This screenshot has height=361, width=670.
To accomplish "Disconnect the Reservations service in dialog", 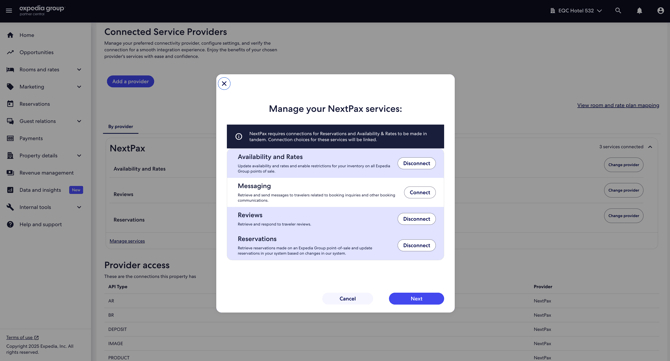I will (x=417, y=245).
